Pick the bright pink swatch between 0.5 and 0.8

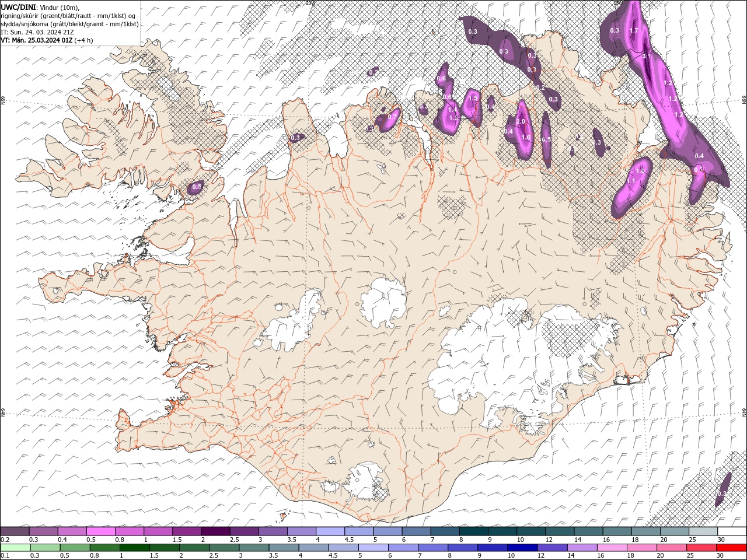click(x=101, y=531)
